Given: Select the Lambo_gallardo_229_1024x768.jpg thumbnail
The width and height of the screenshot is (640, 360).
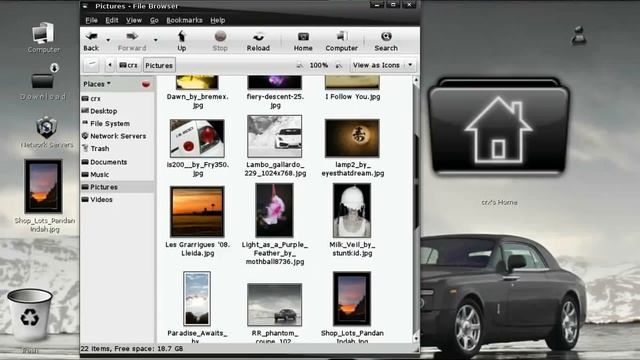Looking at the screenshot, I should click(x=275, y=136).
